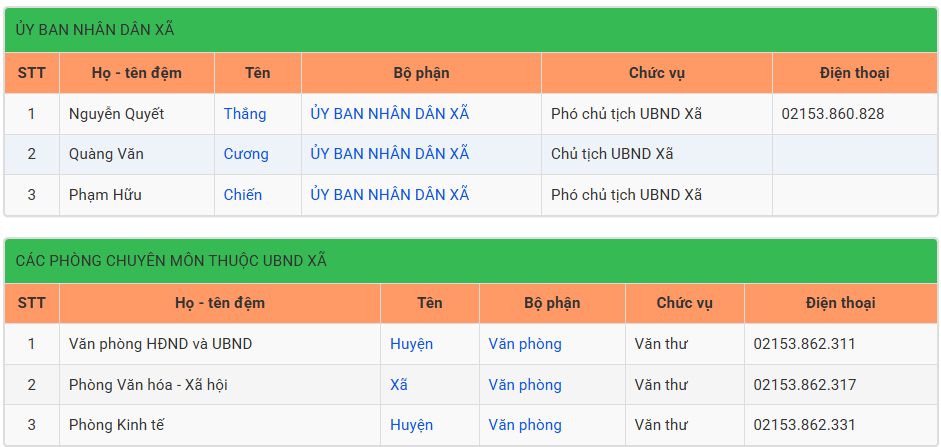Click Văn phòng link beside 02153.862.317

pyautogui.click(x=525, y=385)
